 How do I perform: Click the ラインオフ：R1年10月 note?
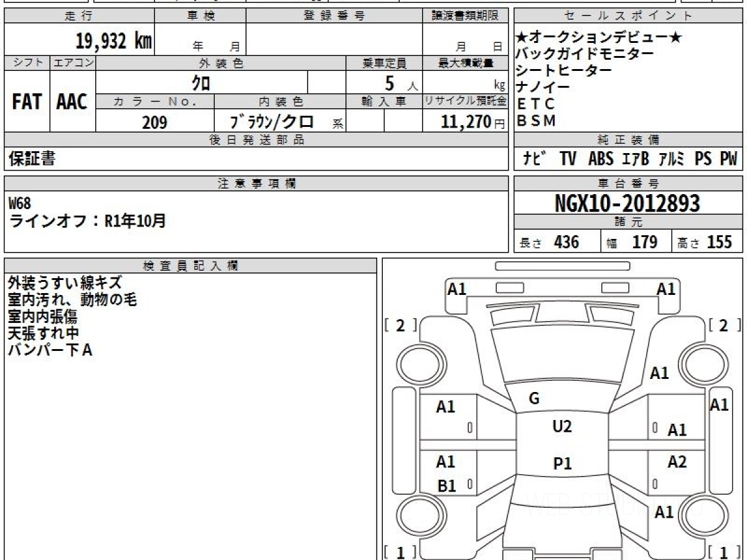[x=87, y=220]
